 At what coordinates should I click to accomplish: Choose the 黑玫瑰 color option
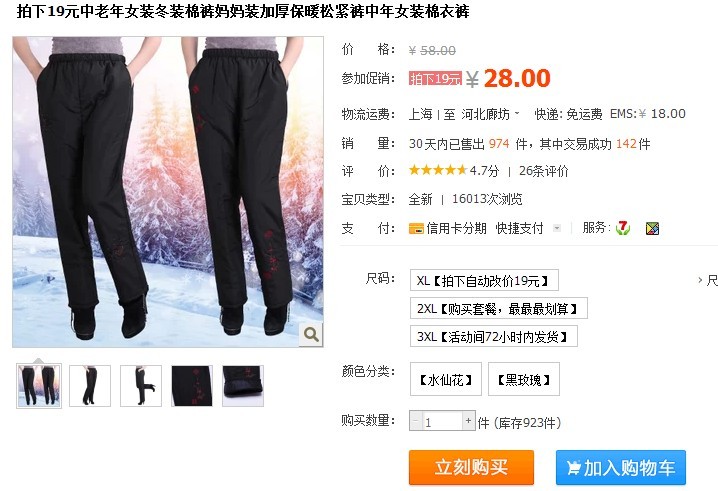(x=524, y=379)
